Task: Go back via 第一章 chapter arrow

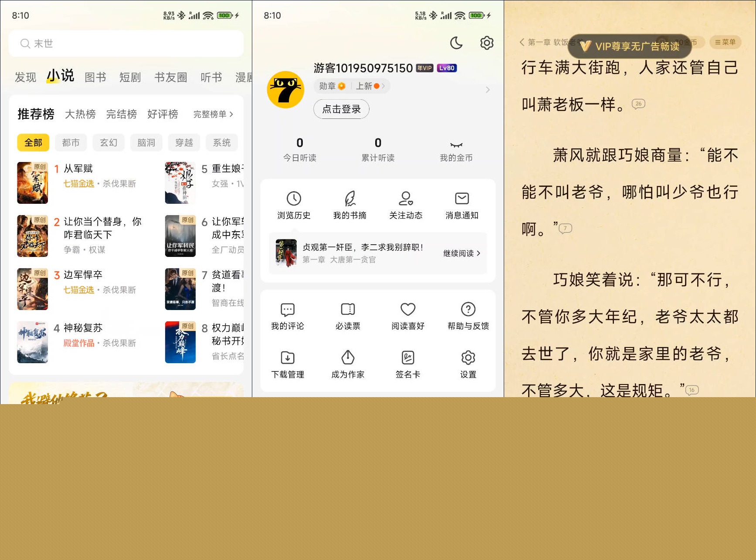Action: (522, 42)
